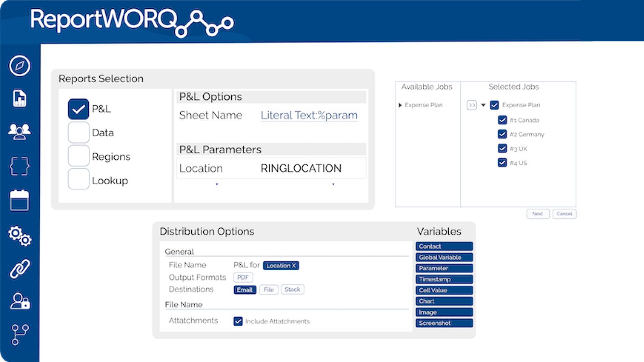644x362 pixels.
Task: Insert the Chart variable
Action: click(444, 301)
